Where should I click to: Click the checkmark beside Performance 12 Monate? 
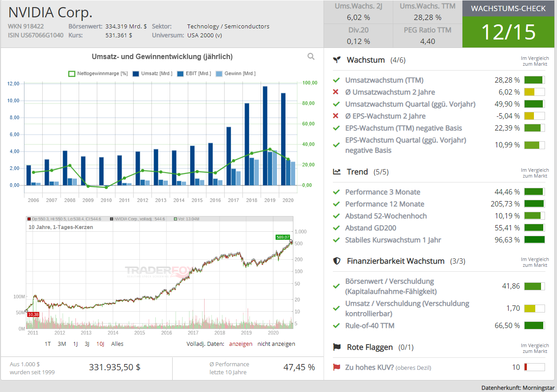point(336,204)
